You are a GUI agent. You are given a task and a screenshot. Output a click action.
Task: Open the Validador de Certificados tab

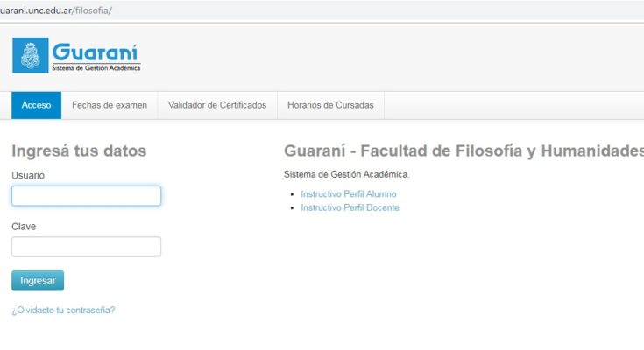click(217, 105)
